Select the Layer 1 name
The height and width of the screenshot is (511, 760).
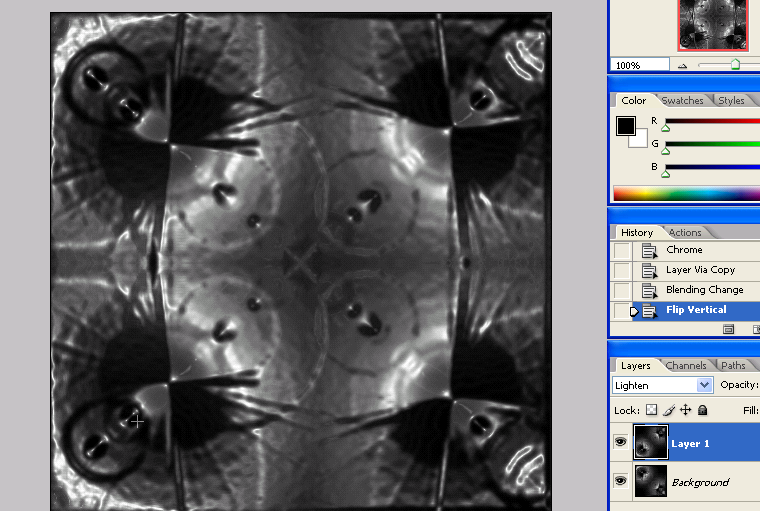click(690, 444)
